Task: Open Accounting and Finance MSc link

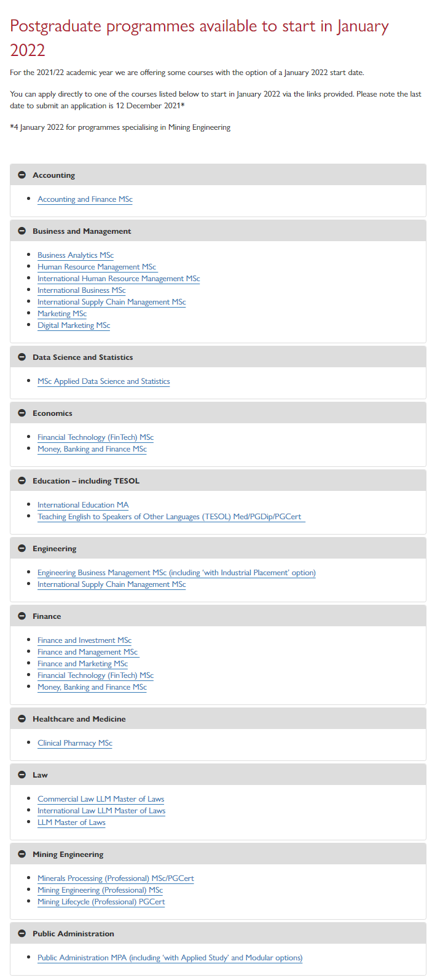Action: pos(85,199)
